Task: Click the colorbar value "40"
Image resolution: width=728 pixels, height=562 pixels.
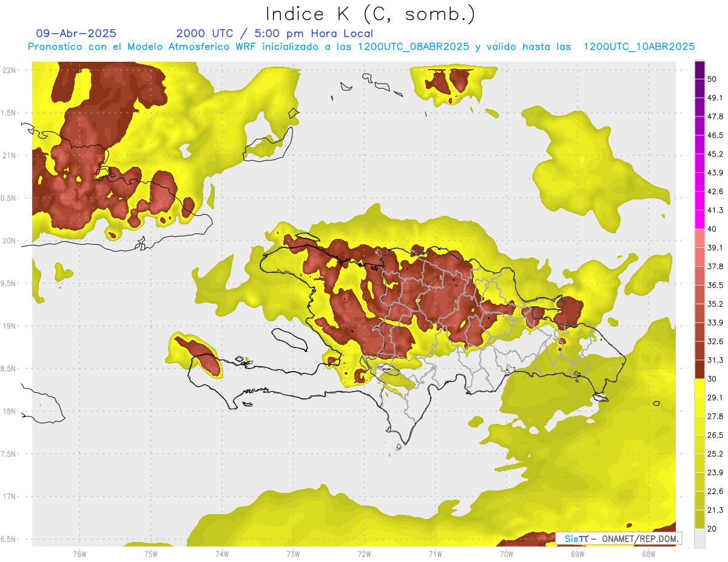Action: click(x=712, y=229)
